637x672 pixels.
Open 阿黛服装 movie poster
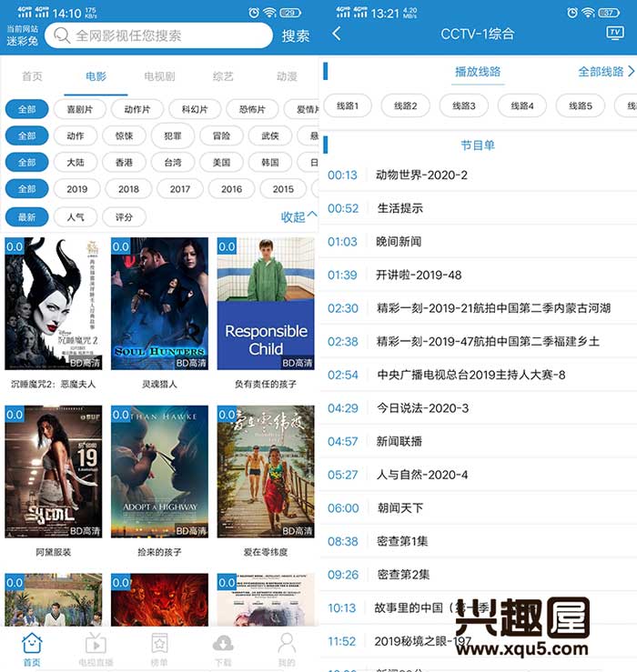(54, 471)
